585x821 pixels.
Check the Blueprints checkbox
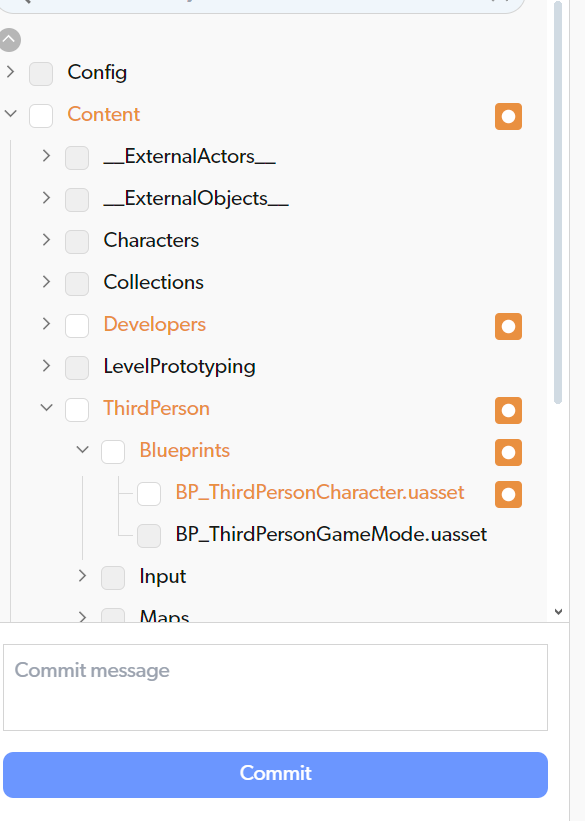click(112, 451)
